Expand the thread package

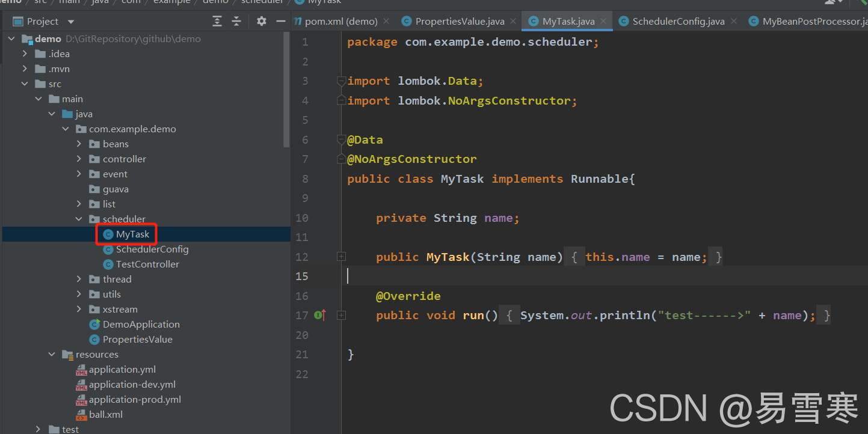79,279
